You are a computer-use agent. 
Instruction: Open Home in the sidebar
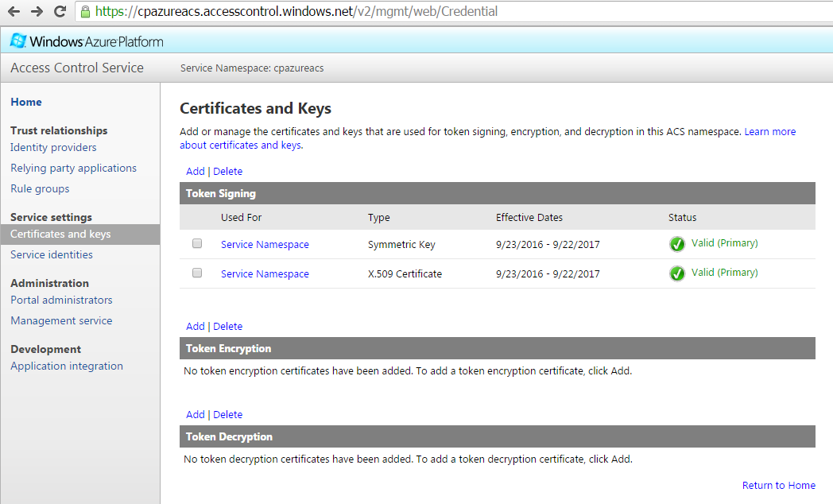pos(26,102)
